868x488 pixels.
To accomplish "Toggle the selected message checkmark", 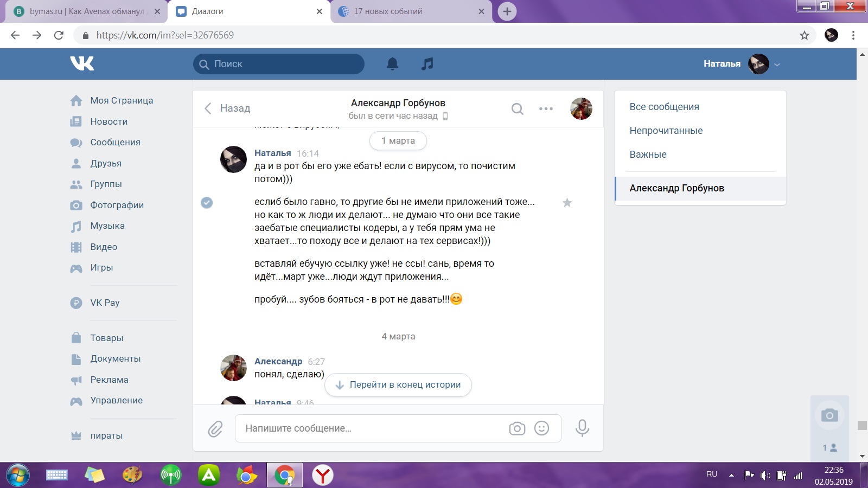I will point(207,203).
